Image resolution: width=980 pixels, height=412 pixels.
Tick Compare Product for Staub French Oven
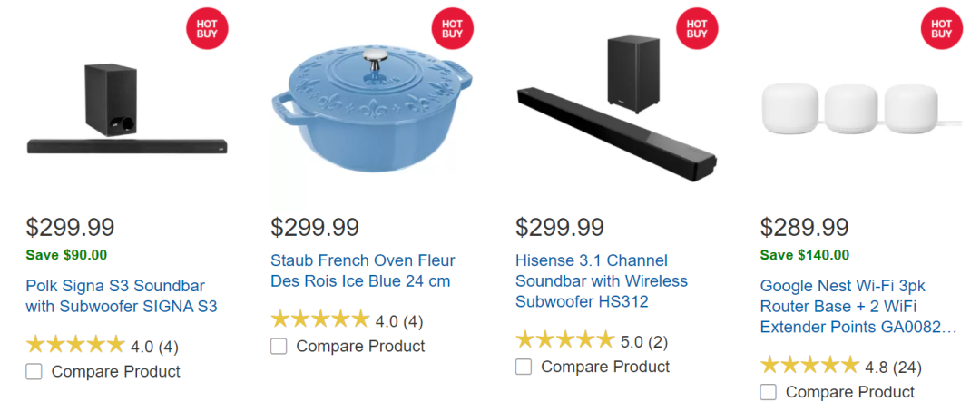point(279,347)
